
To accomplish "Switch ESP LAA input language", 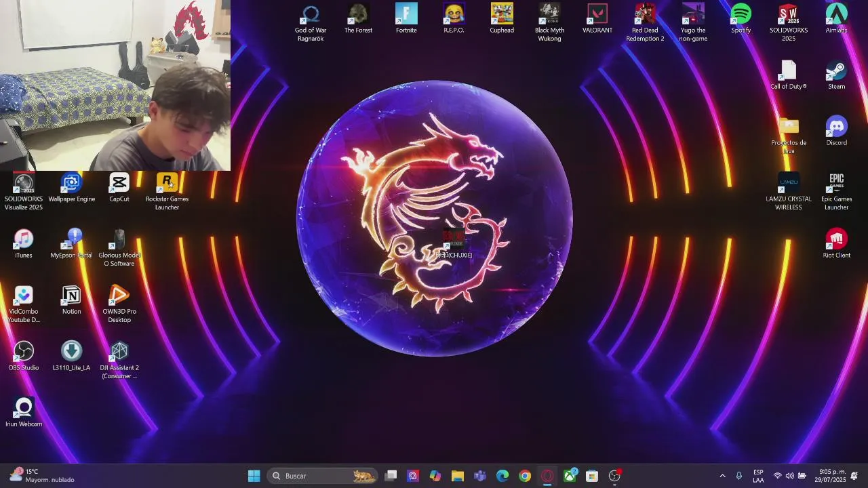I will (758, 476).
